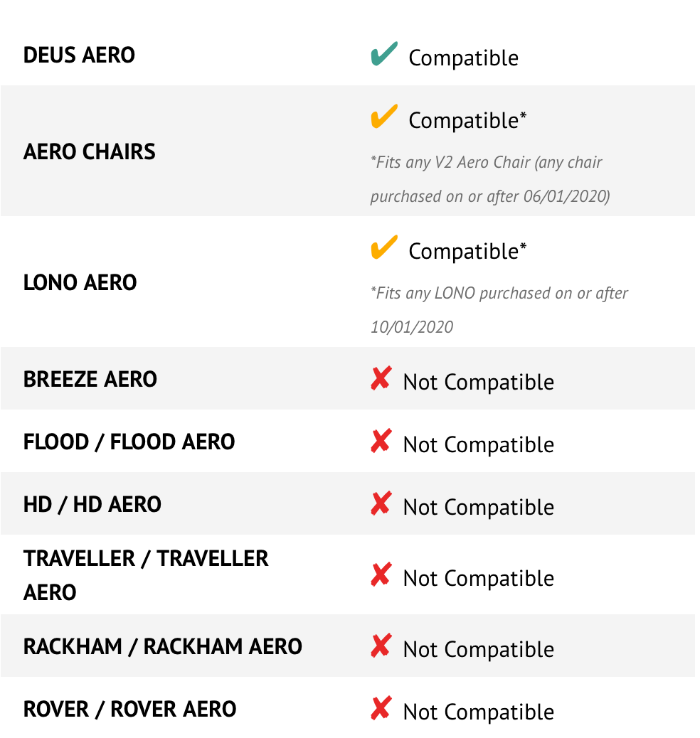Viewport: 700px width, 738px height.
Task: Click the red X for TRAVELLER AERO
Action: click(381, 575)
